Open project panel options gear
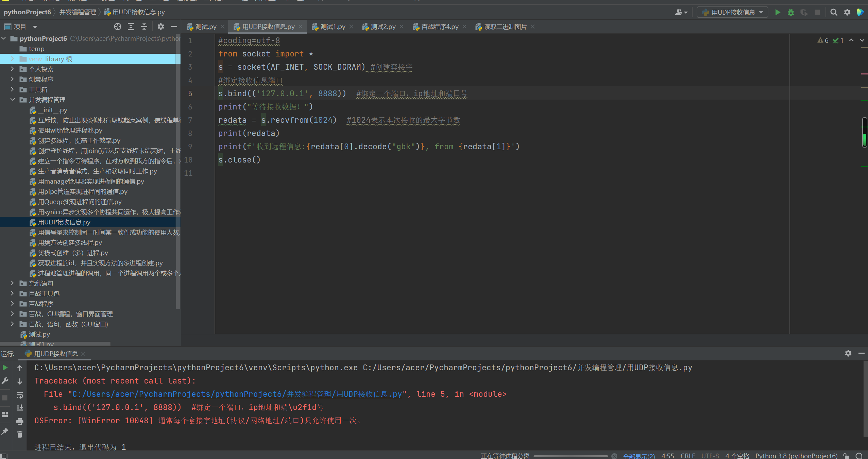868x459 pixels. pyautogui.click(x=160, y=27)
